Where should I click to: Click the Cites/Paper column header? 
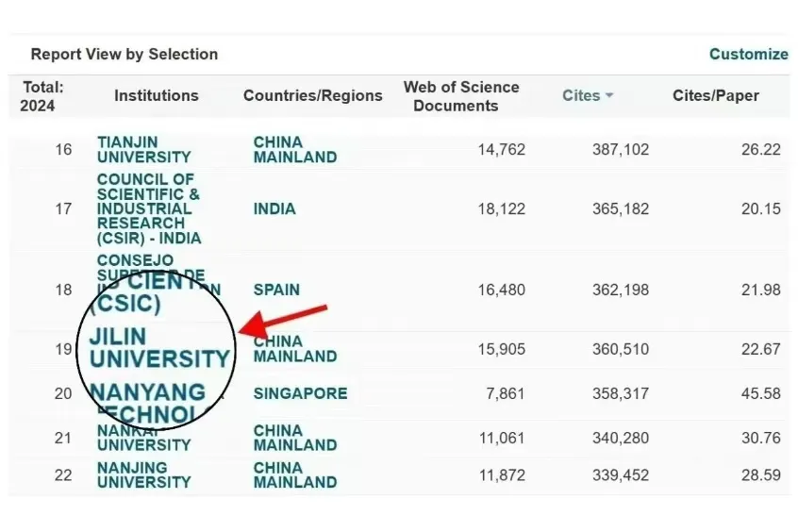[715, 95]
